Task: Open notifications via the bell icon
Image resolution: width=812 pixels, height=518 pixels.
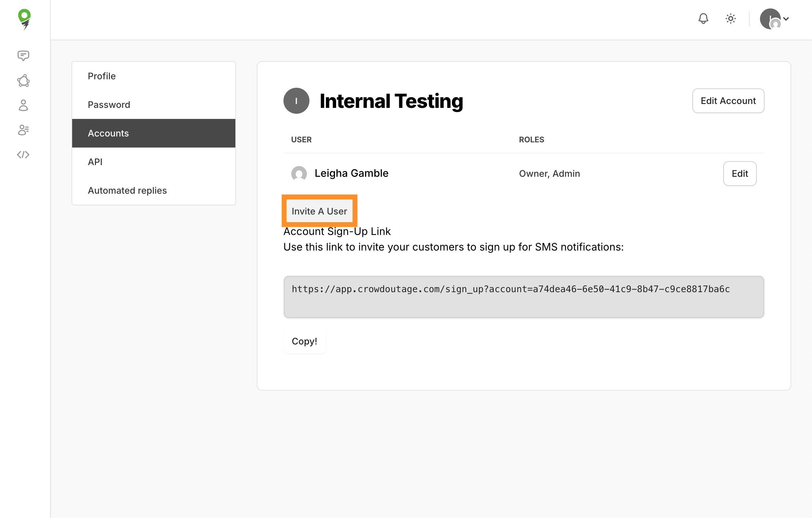Action: (x=703, y=19)
